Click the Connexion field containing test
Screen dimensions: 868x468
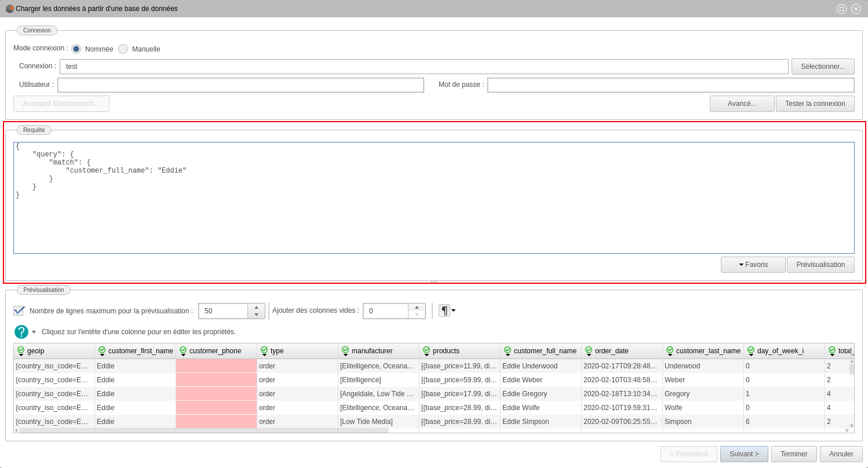pos(424,67)
